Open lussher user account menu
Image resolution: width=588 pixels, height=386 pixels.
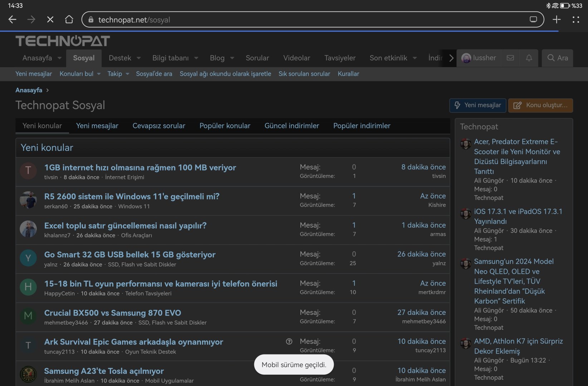(x=479, y=58)
